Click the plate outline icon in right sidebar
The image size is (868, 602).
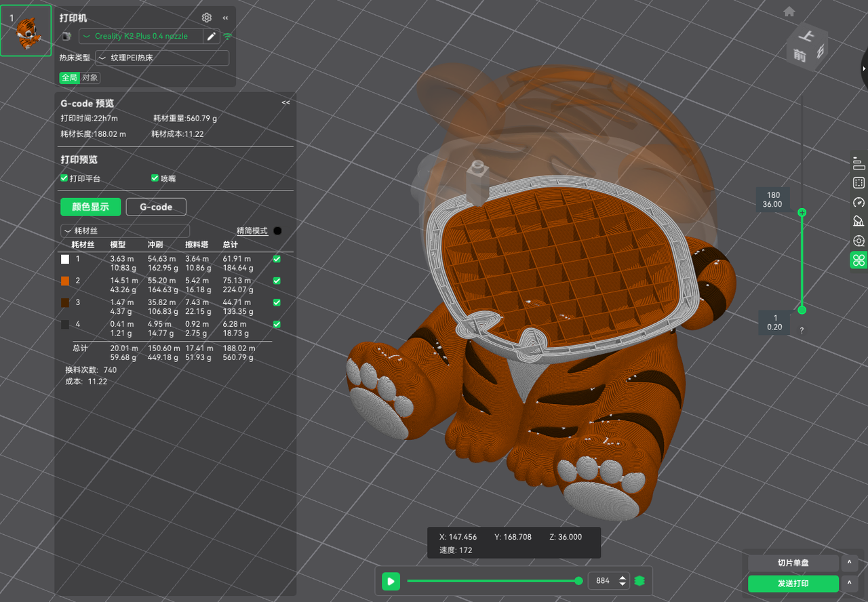(859, 182)
